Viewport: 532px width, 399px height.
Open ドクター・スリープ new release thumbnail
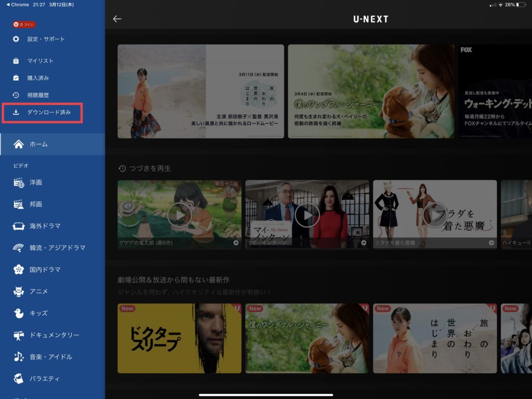pos(179,338)
